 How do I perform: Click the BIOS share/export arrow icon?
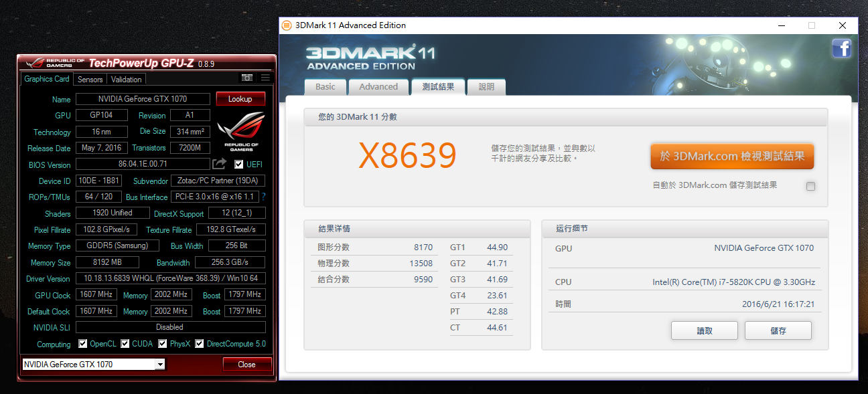point(219,164)
